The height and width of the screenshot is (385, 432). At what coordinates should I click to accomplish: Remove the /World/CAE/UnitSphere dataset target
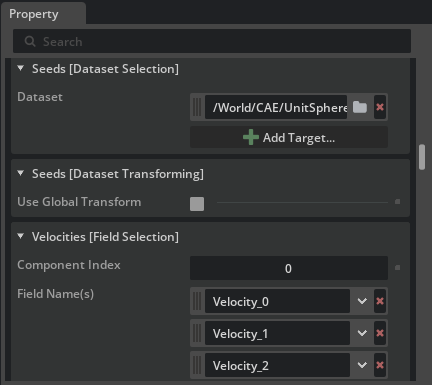pyautogui.click(x=380, y=107)
